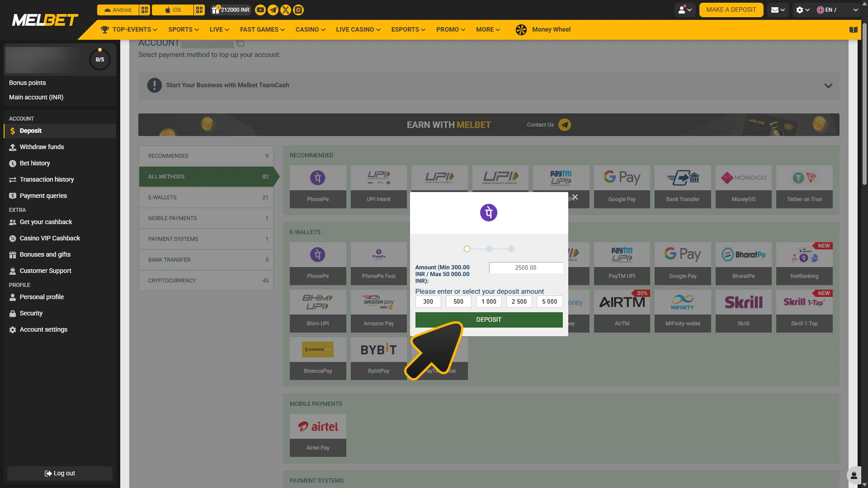
Task: Open the settings gear dropdown
Action: [802, 10]
